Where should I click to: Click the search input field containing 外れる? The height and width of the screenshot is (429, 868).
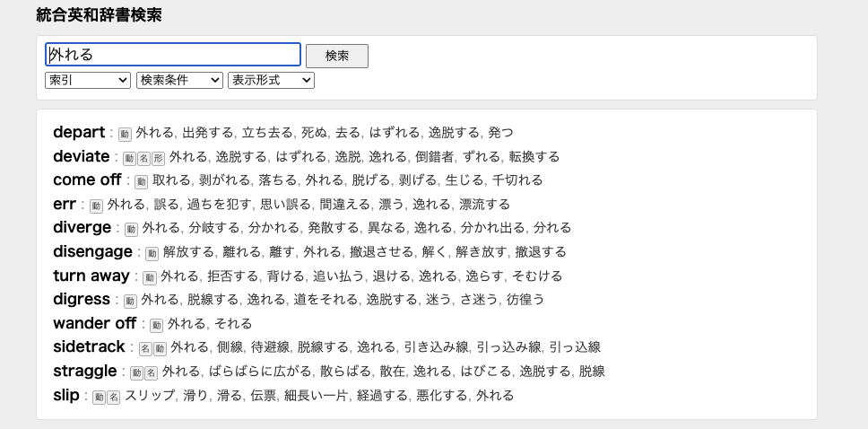[x=173, y=55]
